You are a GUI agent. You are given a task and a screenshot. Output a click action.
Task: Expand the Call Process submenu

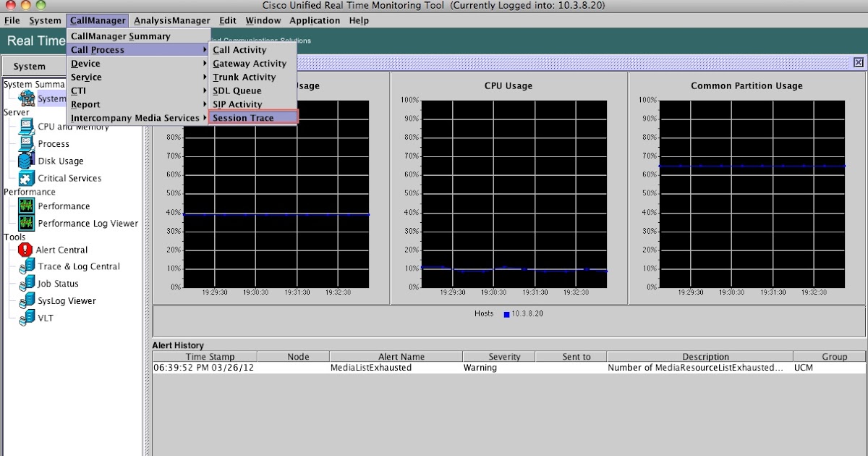(137, 50)
